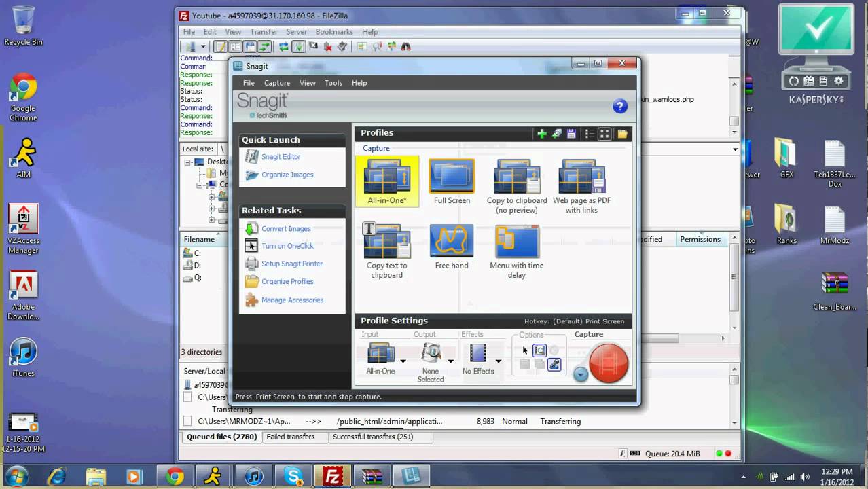Click the Organize Images link
This screenshot has height=489, width=868.
[x=287, y=175]
